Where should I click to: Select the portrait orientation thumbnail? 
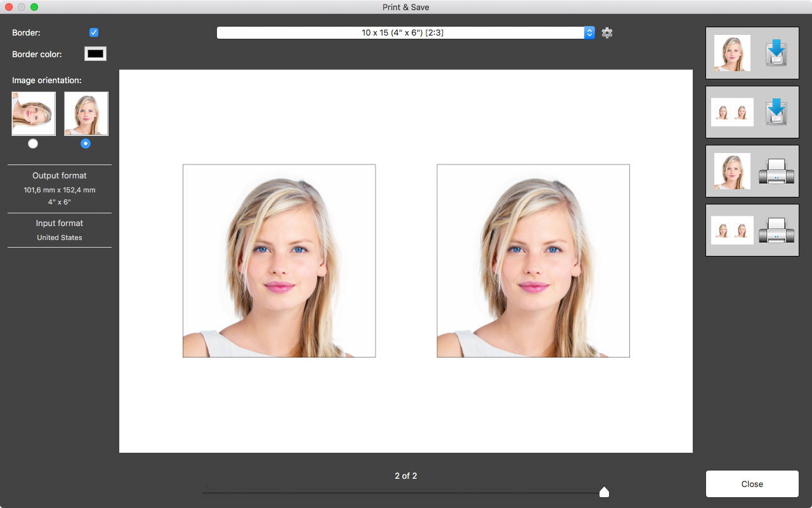click(x=86, y=113)
